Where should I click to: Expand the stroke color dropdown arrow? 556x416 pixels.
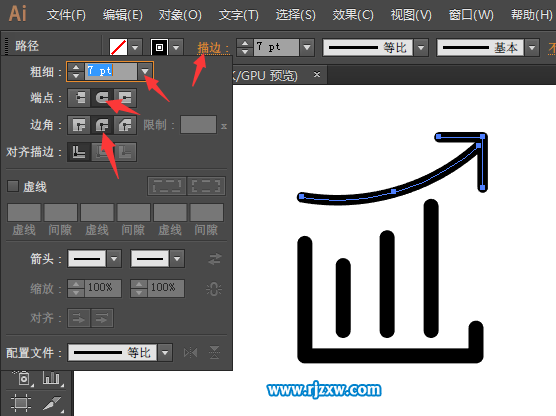pos(176,47)
